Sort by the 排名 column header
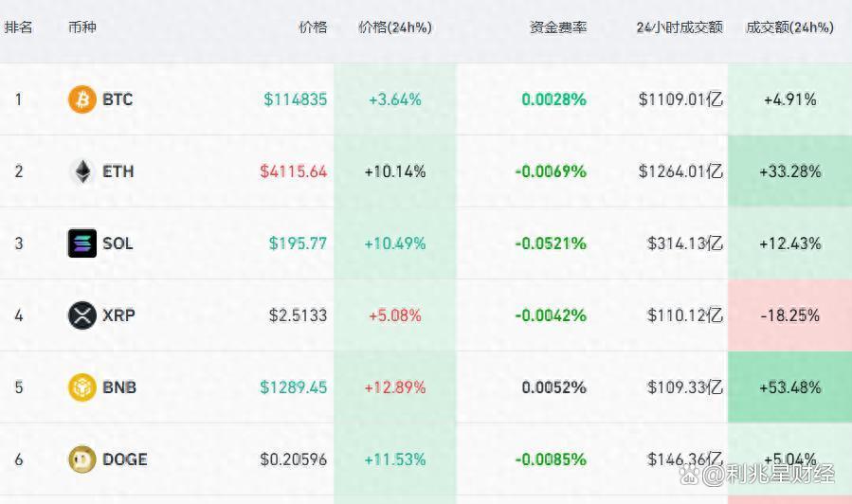The image size is (852, 504). click(x=18, y=27)
